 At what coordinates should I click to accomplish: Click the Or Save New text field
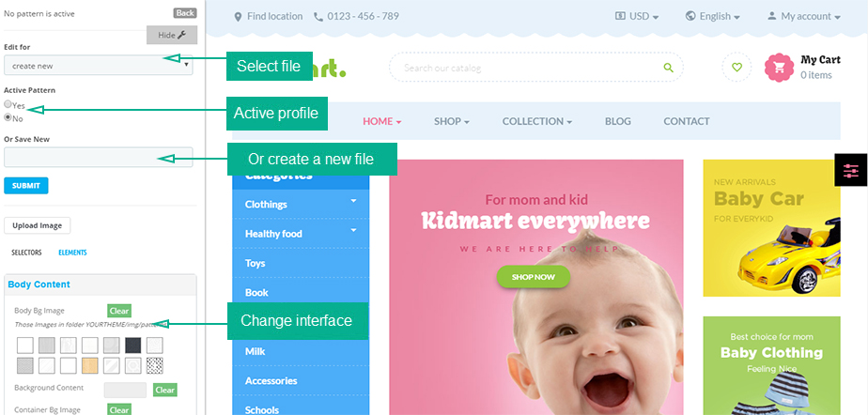tap(99, 157)
